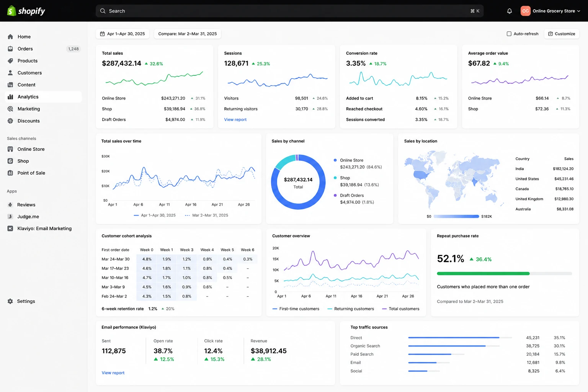Open View report under Email performance

pos(113,373)
